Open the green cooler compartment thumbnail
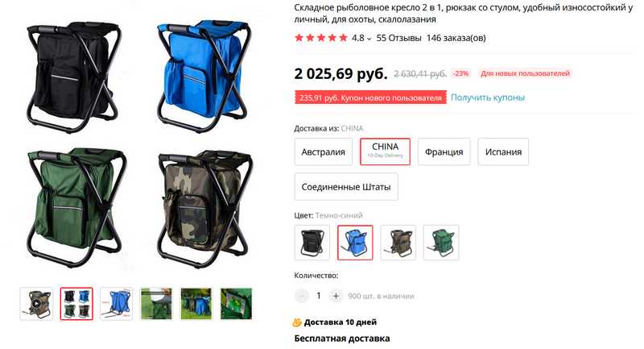The image size is (644, 349). click(x=236, y=304)
